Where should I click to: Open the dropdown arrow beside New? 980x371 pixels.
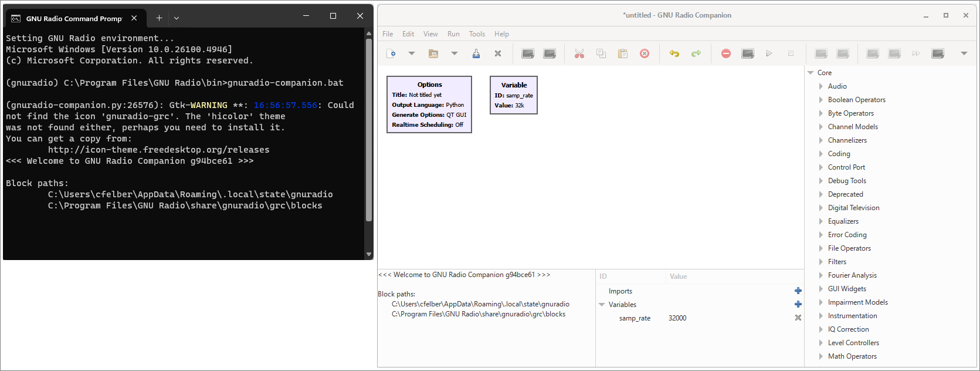point(412,53)
